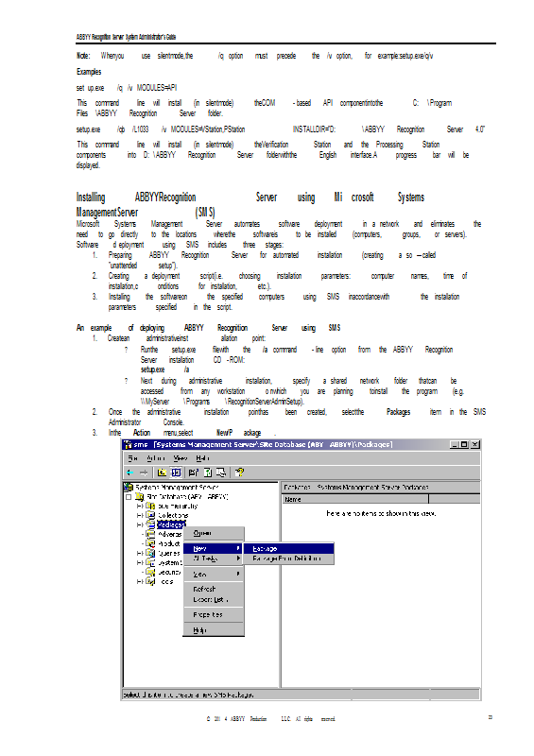Click the Back arrow in the SMS toolbar

tap(130, 472)
